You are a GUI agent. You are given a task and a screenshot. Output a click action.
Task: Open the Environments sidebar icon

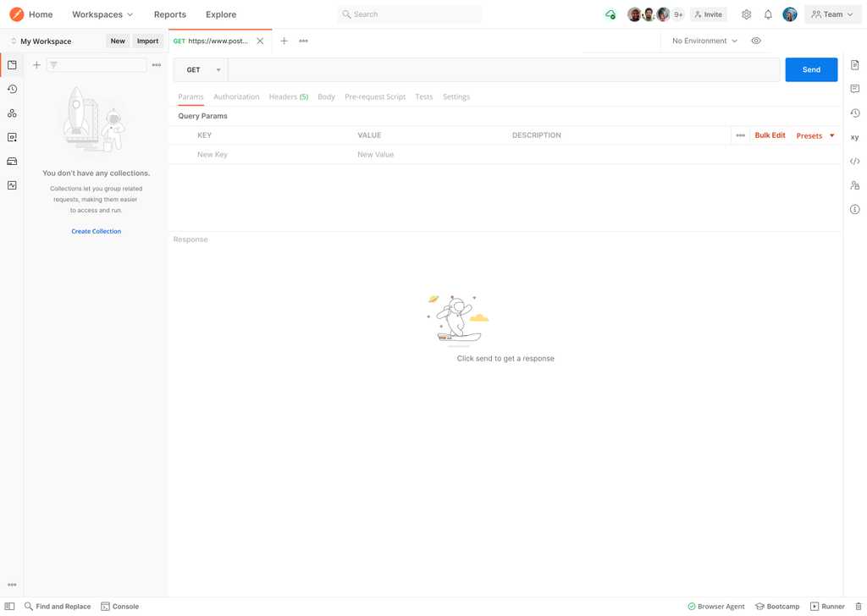pos(12,137)
